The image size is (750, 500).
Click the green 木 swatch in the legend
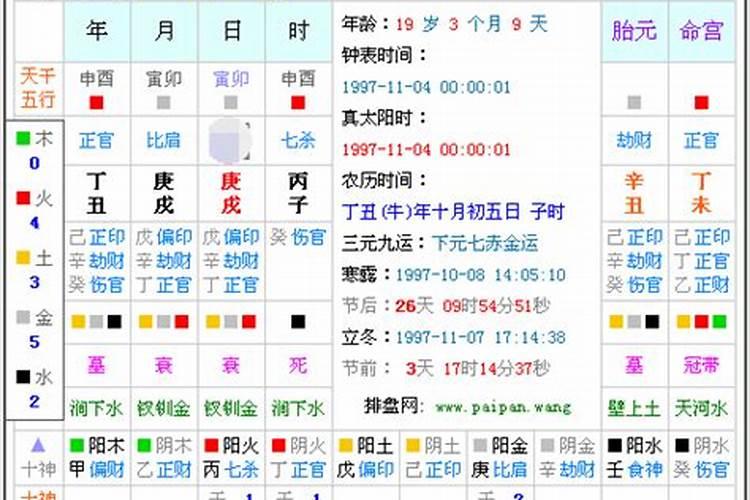23,138
